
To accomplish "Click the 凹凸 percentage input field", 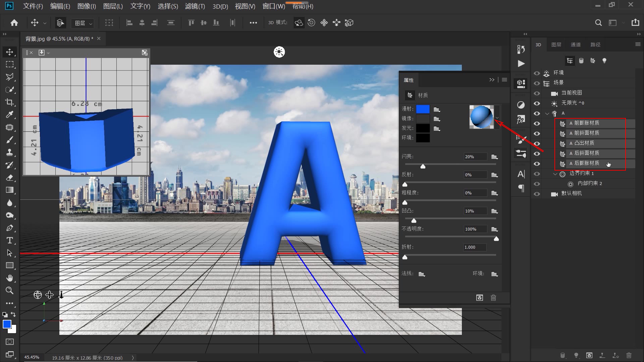I will [x=475, y=211].
